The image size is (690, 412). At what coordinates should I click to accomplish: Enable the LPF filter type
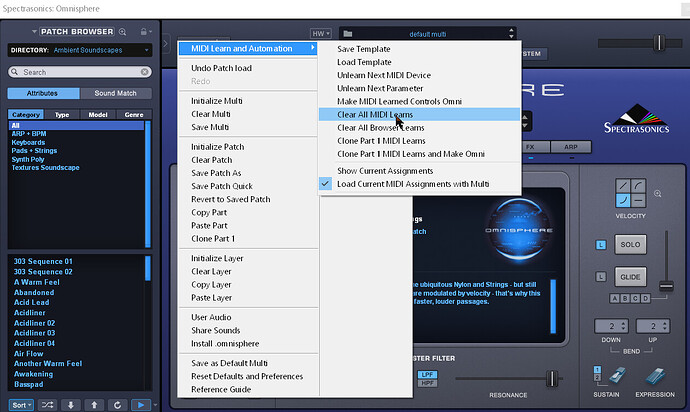tap(427, 375)
